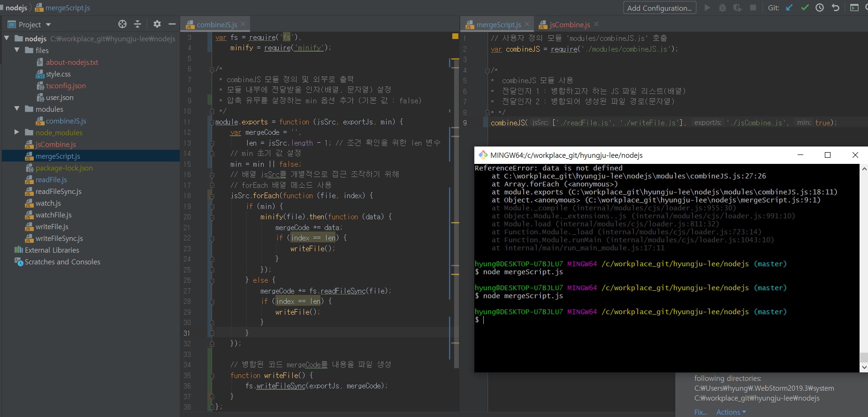Collapse the modules folder in tree

pos(17,109)
